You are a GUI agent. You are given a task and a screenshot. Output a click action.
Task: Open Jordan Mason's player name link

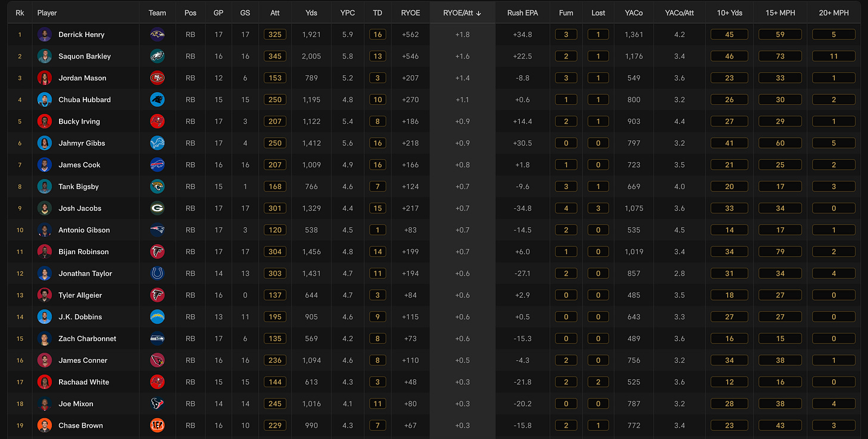82,78
